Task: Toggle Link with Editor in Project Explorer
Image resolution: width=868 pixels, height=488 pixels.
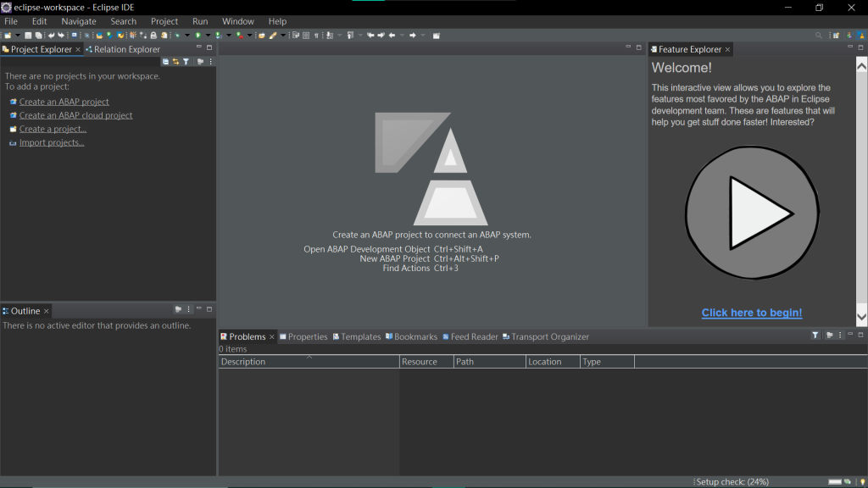Action: [175, 61]
